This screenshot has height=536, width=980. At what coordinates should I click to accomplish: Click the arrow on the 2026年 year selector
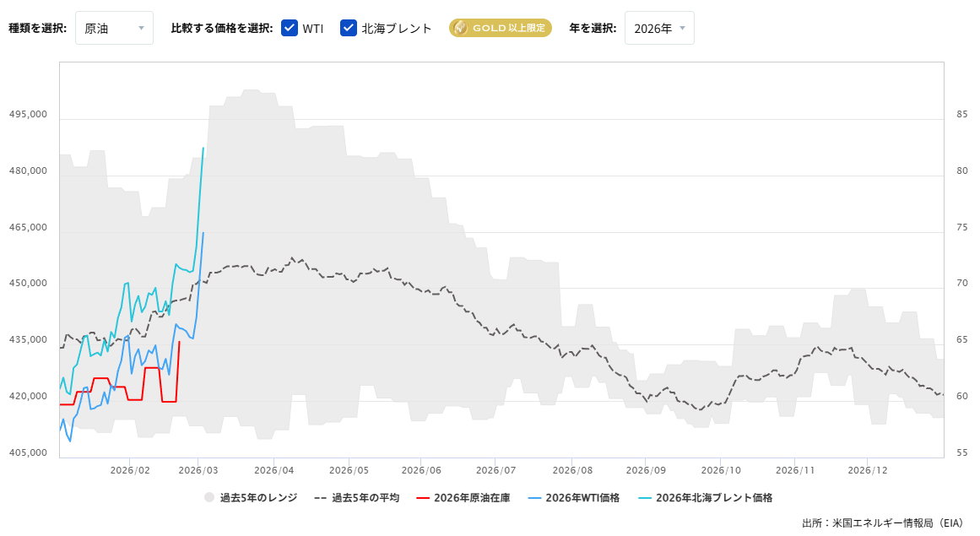pyautogui.click(x=684, y=28)
